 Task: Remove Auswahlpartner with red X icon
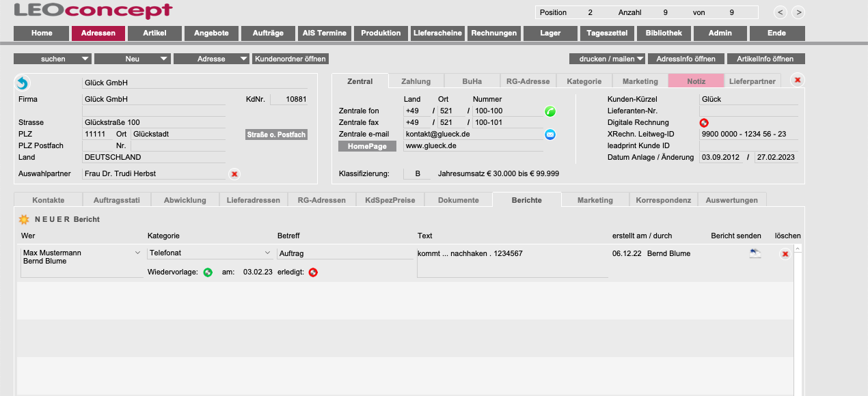234,174
